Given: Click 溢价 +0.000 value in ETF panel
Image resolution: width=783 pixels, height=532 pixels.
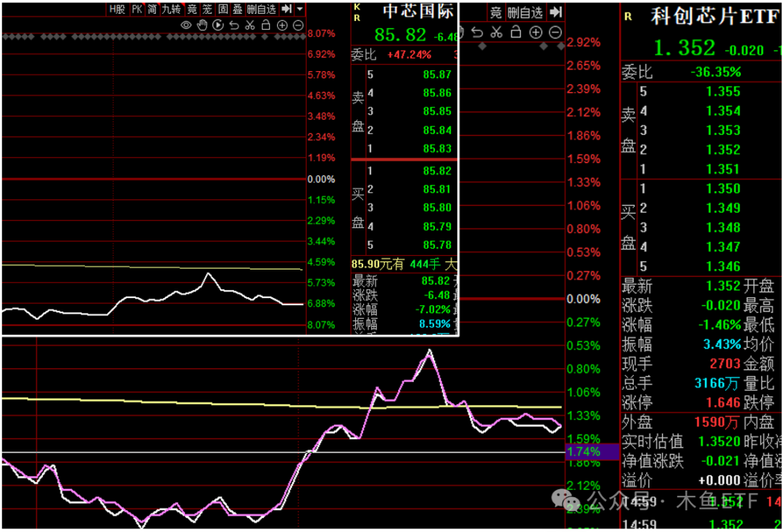Looking at the screenshot, I should coord(719,480).
